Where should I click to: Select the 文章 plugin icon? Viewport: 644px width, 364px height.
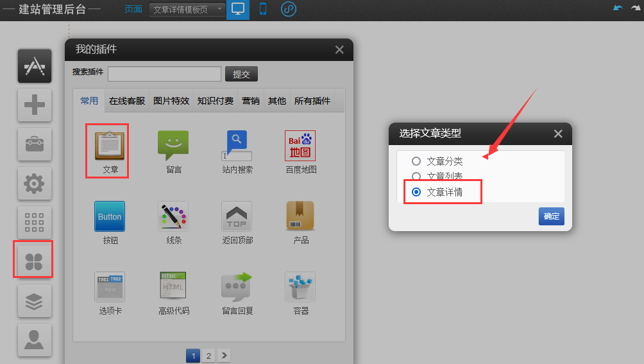click(110, 145)
